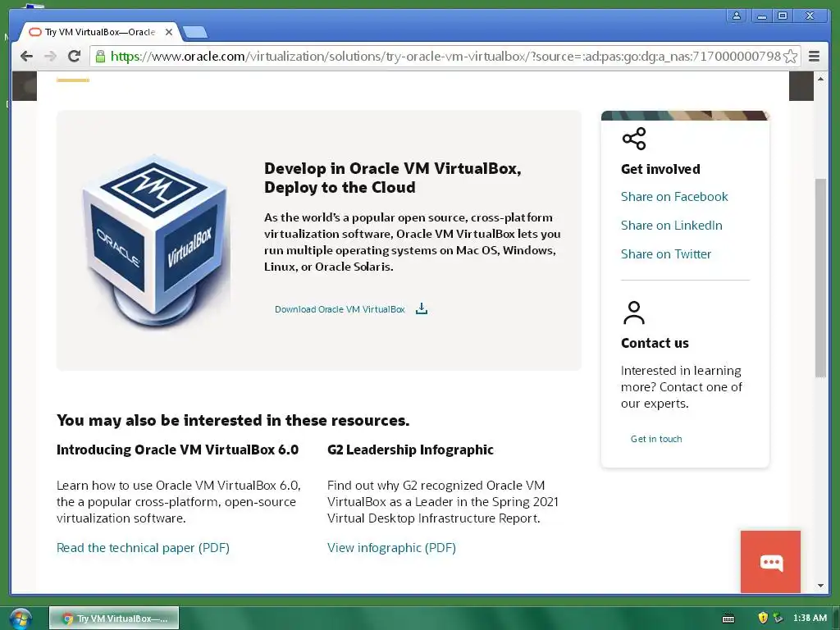This screenshot has width=840, height=630.
Task: Click the green padlock security icon
Action: [x=100, y=57]
